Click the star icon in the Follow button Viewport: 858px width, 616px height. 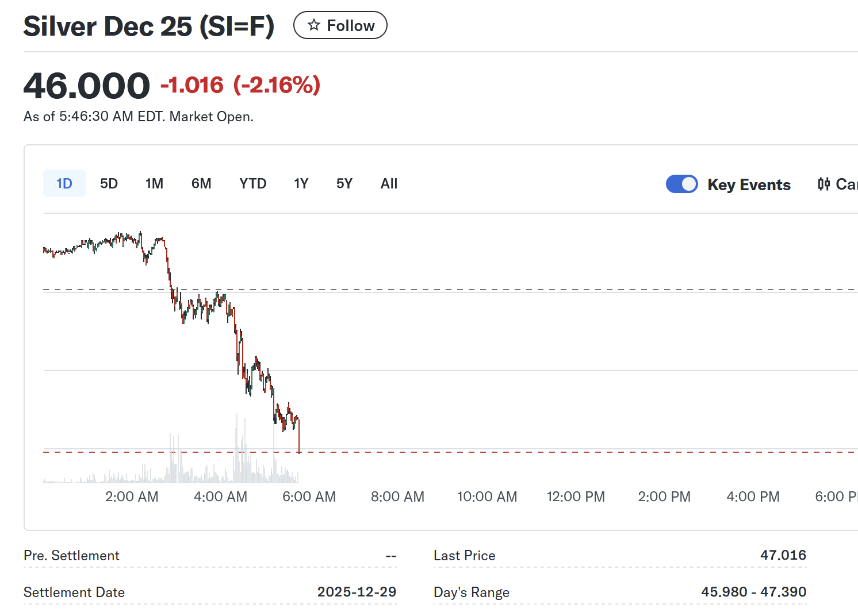coord(313,25)
